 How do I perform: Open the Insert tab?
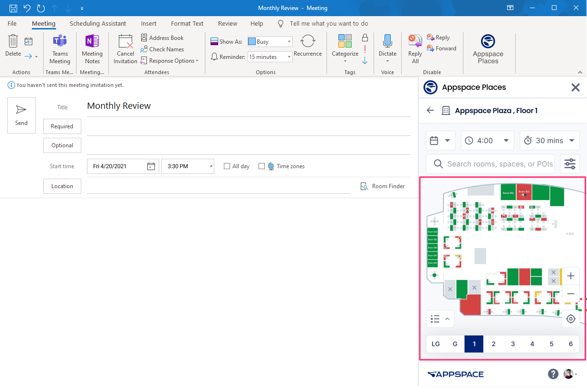tap(149, 23)
